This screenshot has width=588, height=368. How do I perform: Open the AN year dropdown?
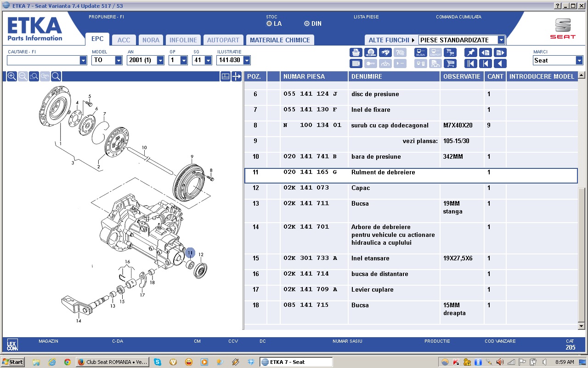[x=160, y=60]
